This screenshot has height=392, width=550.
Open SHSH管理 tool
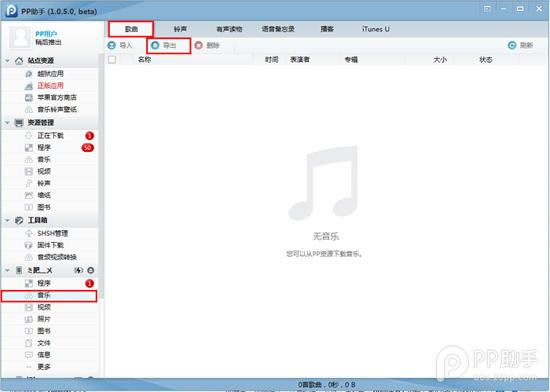(x=52, y=233)
